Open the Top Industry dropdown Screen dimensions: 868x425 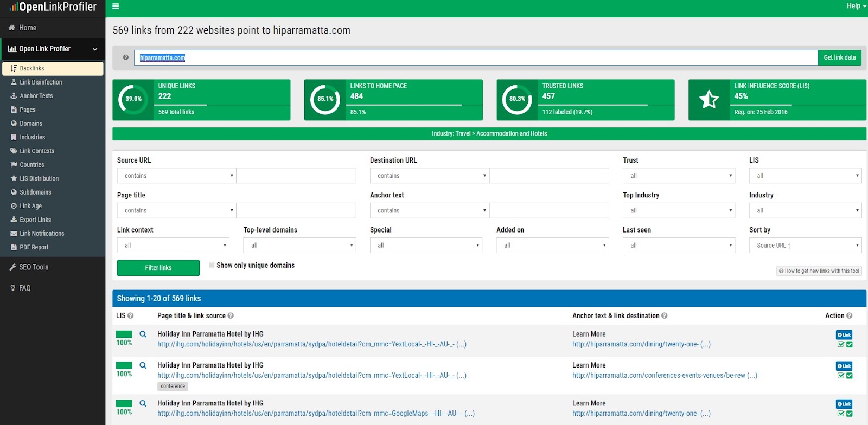[x=679, y=210]
